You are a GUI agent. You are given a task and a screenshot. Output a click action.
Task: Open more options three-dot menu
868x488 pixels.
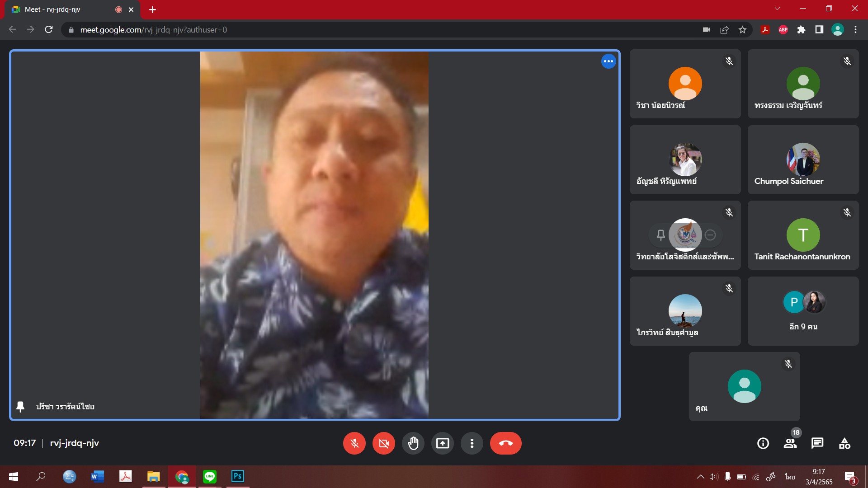point(472,443)
